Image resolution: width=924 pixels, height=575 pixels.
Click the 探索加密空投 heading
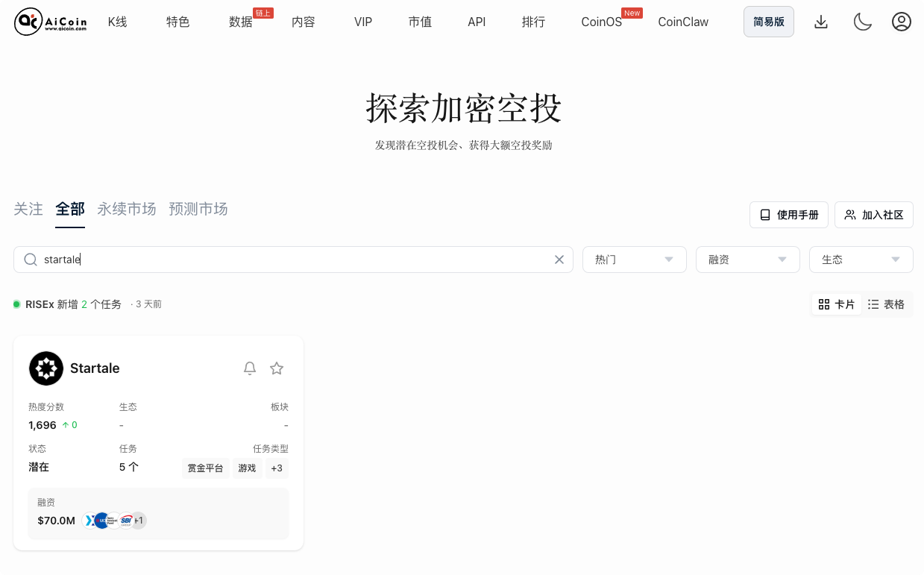point(463,109)
